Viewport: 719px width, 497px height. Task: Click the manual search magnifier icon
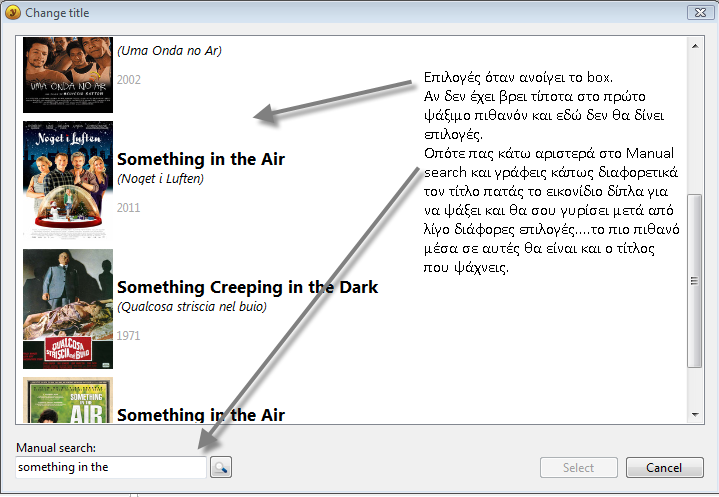[221, 467]
